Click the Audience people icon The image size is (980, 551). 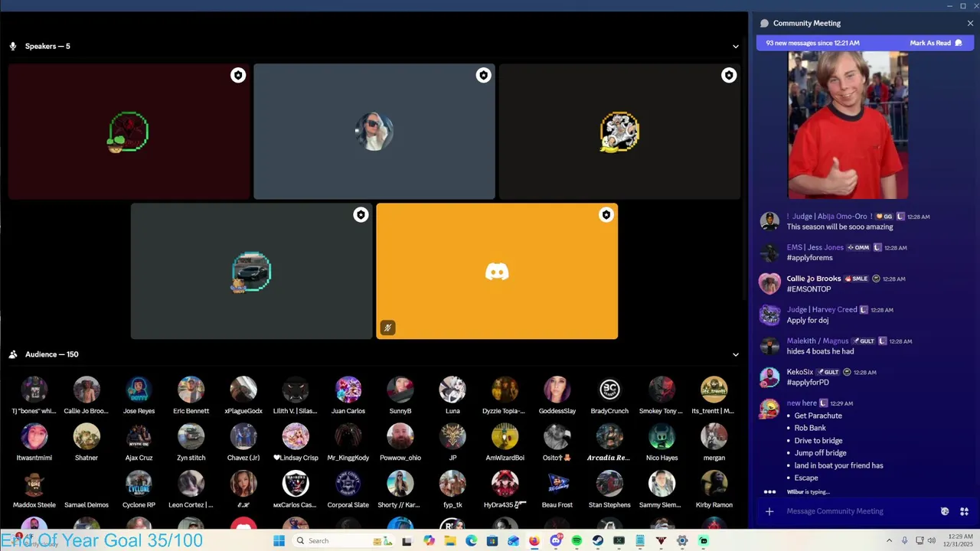tap(13, 354)
